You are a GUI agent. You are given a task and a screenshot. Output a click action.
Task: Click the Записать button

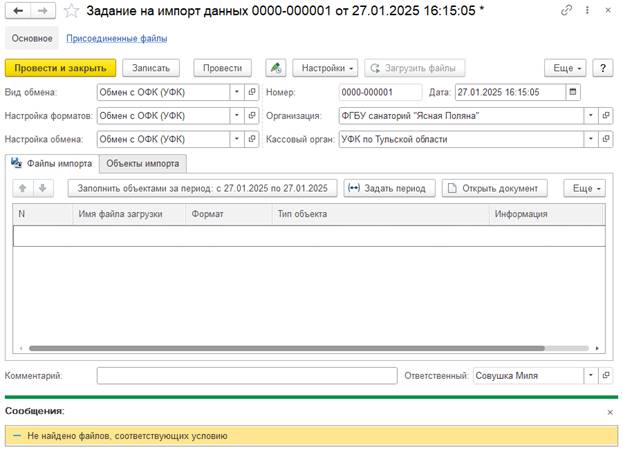tap(151, 68)
